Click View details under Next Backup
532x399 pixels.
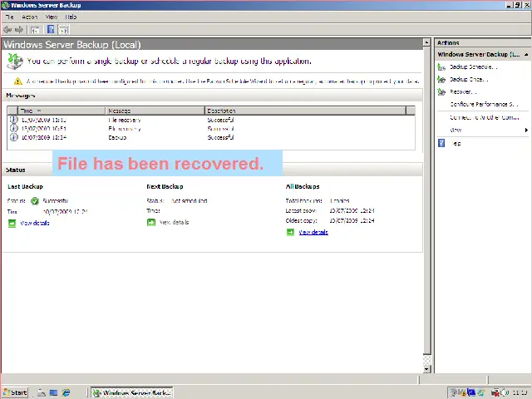(174, 222)
